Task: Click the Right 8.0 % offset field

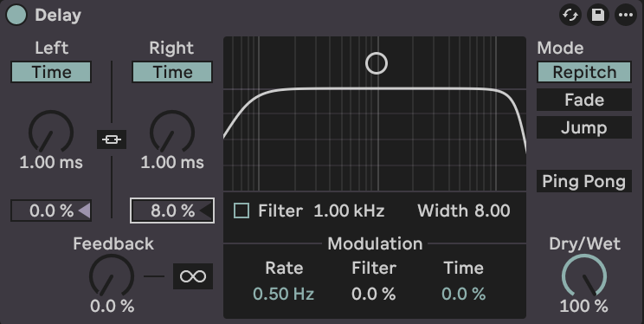Action: click(172, 211)
